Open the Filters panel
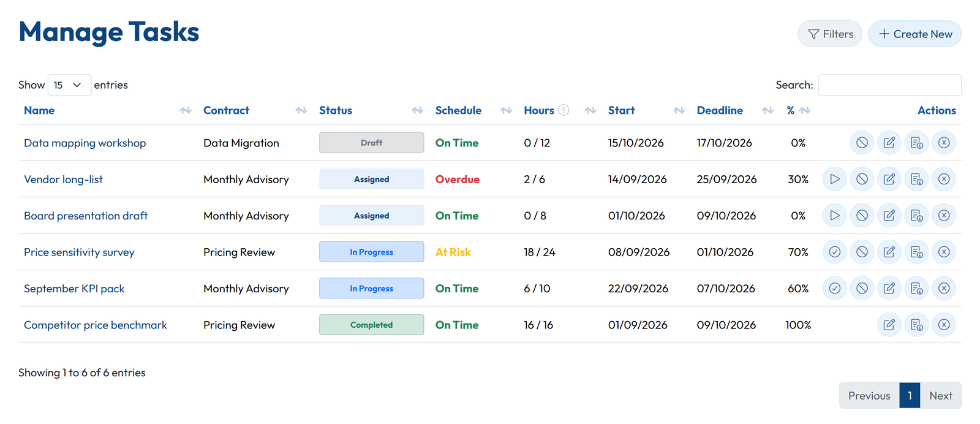The image size is (980, 424). pos(830,34)
